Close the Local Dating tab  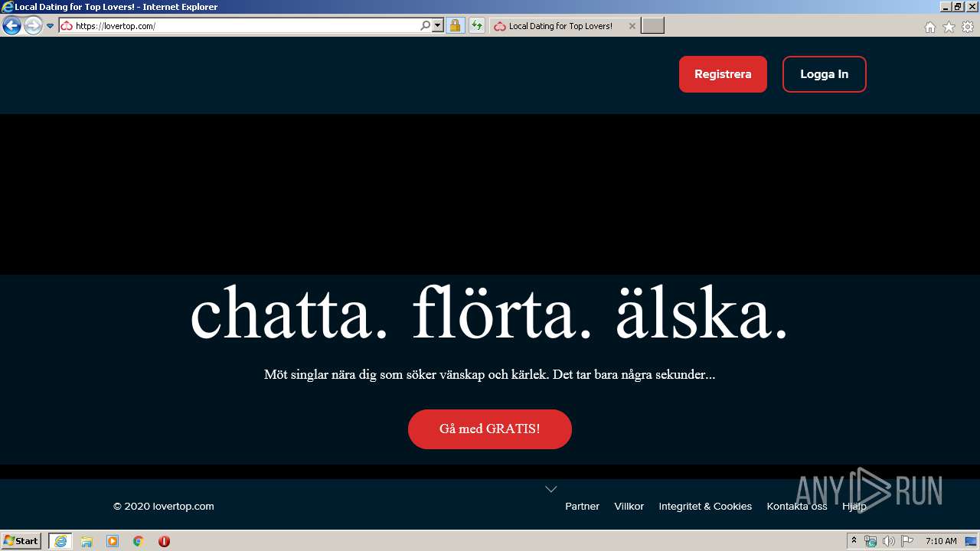(x=632, y=26)
